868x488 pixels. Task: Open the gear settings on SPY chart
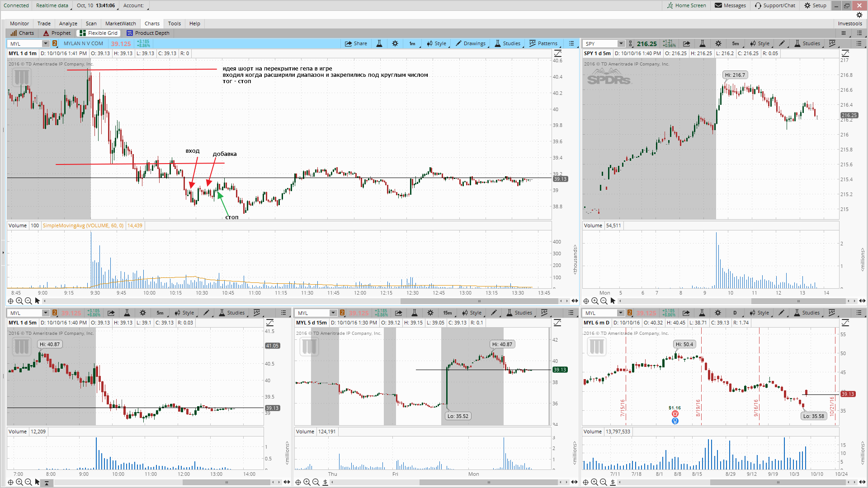[x=718, y=43]
